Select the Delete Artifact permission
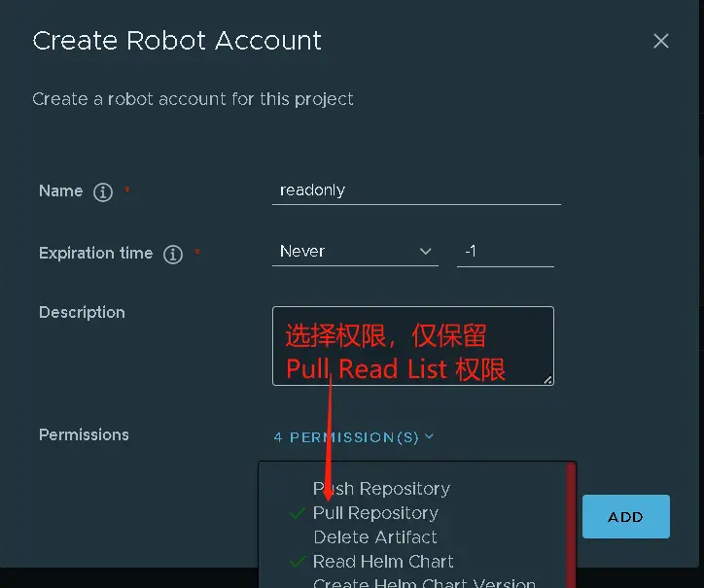This screenshot has width=704, height=588. tap(374, 537)
